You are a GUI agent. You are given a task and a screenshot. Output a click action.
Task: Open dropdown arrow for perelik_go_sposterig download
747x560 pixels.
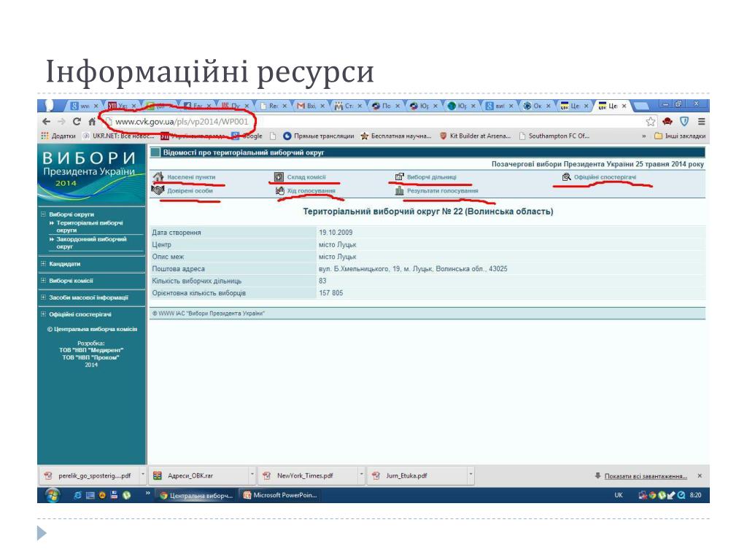(142, 475)
